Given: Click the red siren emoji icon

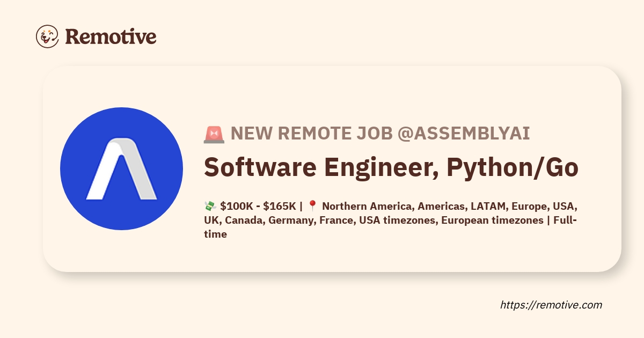Looking at the screenshot, I should point(214,134).
